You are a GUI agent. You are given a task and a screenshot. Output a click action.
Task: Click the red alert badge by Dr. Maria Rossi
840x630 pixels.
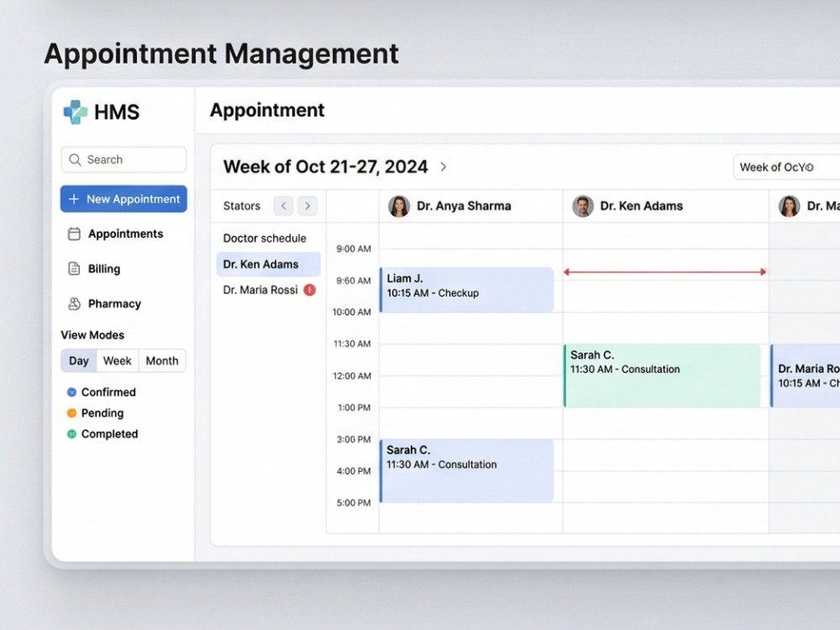click(310, 290)
